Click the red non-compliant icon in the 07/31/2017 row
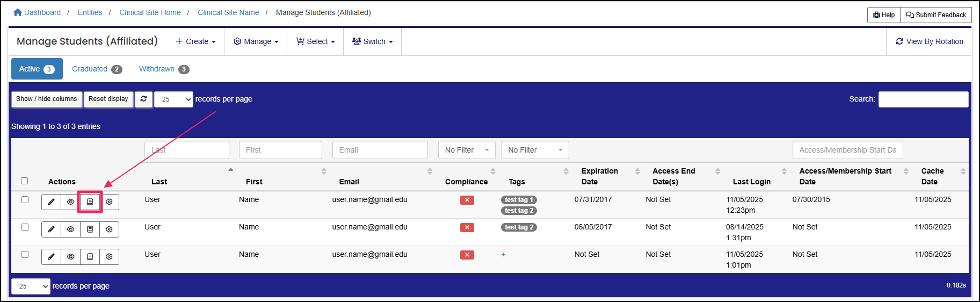 tap(467, 200)
